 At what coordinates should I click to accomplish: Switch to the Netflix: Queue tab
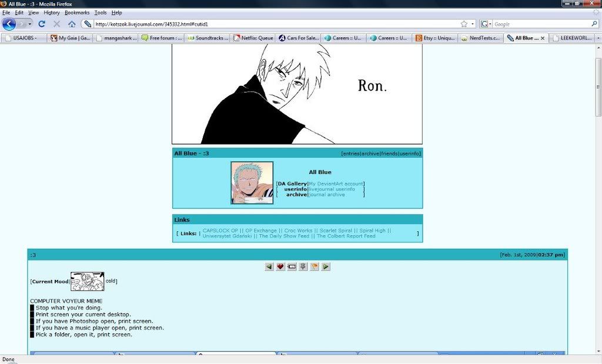click(253, 38)
